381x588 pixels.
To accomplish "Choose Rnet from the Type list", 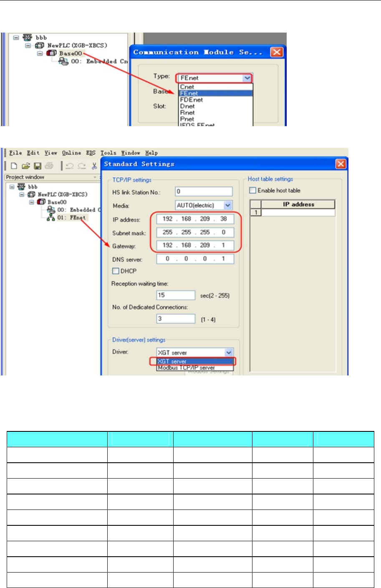I will click(216, 112).
